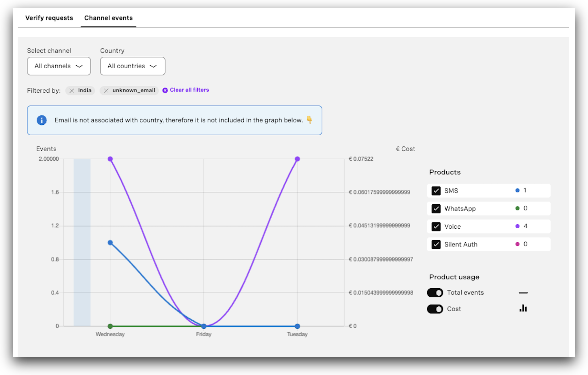Remove the unknown_email filter chip
Image resolution: width=588 pixels, height=375 pixels.
pyautogui.click(x=106, y=91)
